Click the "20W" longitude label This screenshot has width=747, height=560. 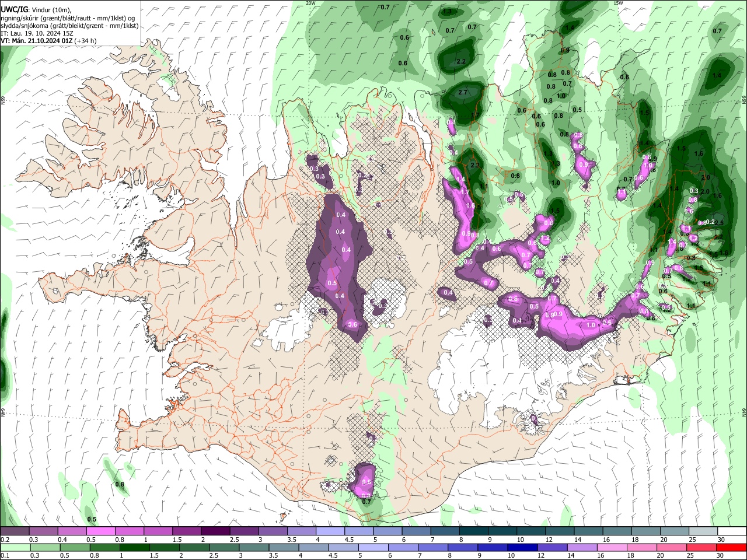[310, 3]
